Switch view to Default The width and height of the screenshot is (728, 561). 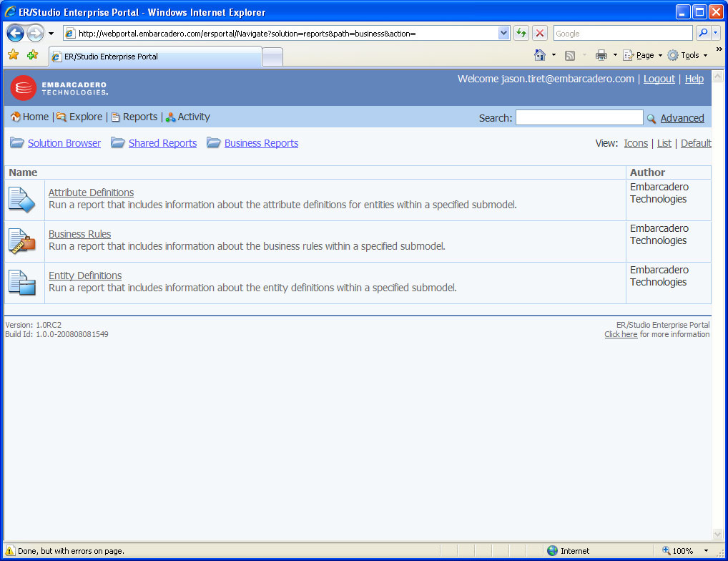coord(696,143)
